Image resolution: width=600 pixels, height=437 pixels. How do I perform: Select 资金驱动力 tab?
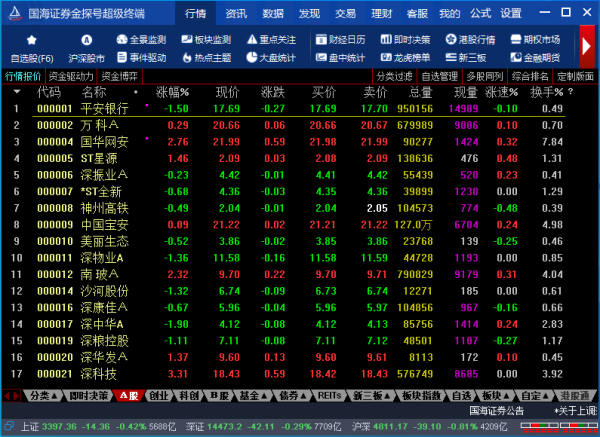[x=71, y=77]
